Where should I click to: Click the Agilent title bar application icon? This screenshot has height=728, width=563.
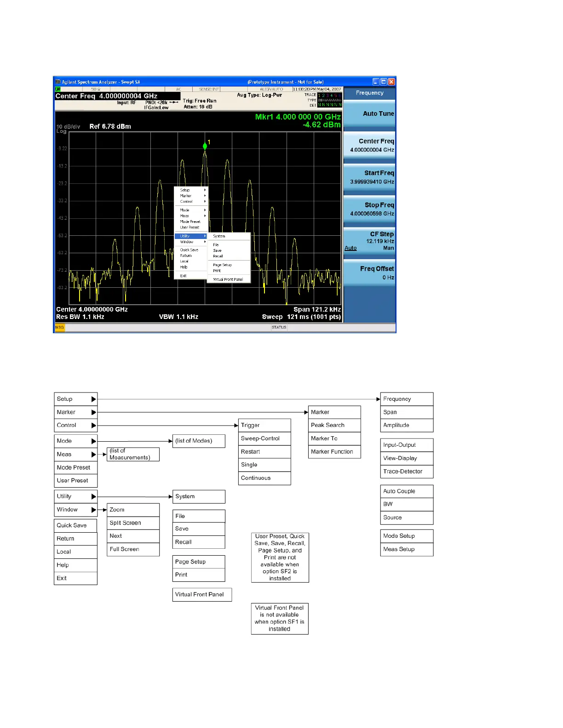(58, 82)
